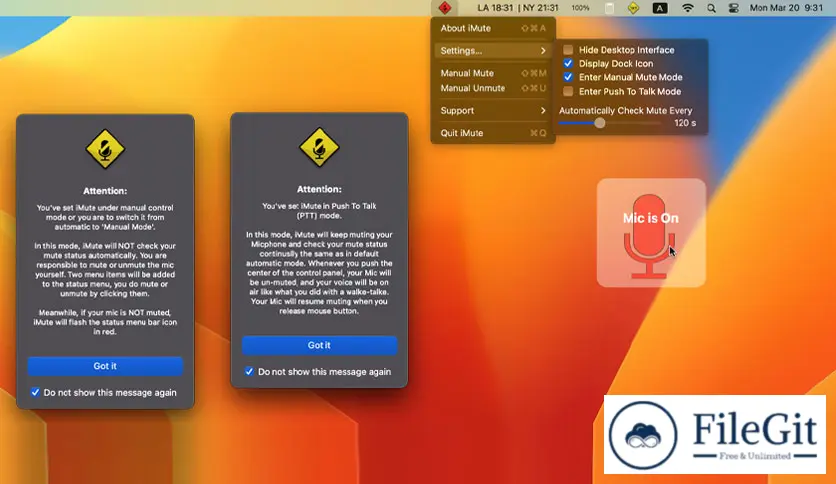Image resolution: width=836 pixels, height=484 pixels.
Task: Toggle Hide Desktop Interface checkbox
Action: point(568,50)
